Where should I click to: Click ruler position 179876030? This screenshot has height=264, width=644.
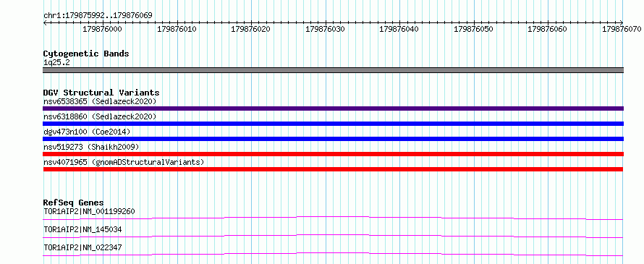tap(326, 29)
